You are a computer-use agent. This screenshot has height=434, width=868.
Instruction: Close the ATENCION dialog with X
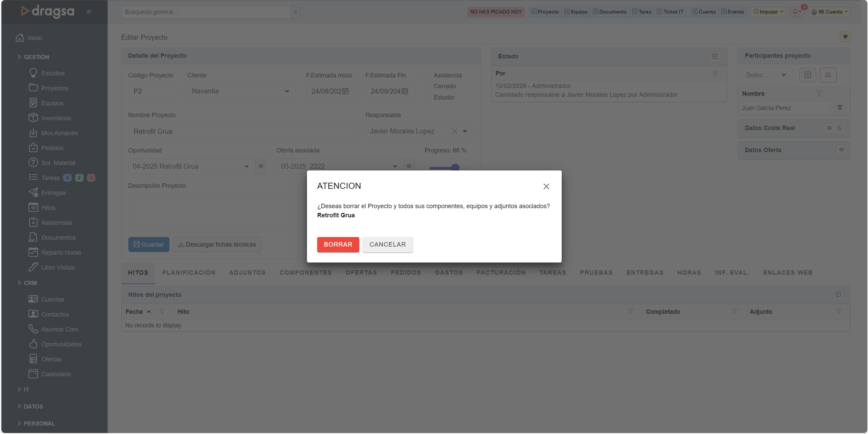point(546,186)
